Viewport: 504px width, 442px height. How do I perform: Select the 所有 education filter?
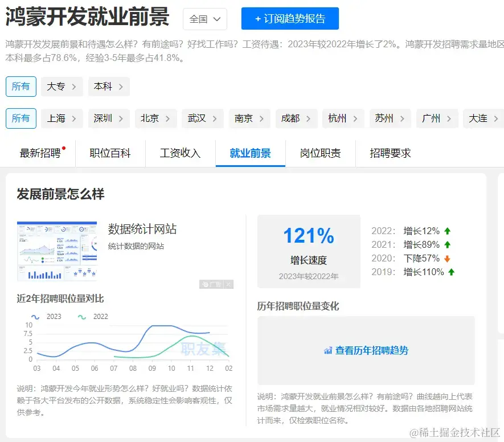tap(21, 87)
